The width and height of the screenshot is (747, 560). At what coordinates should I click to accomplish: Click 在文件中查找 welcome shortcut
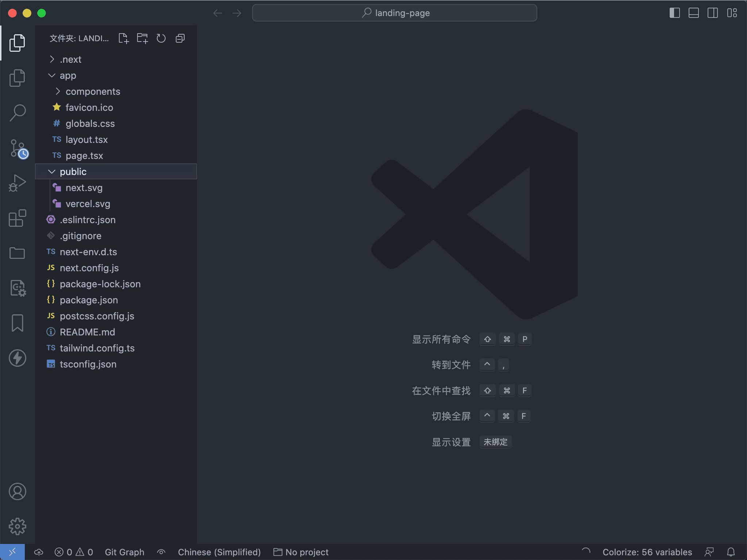coord(441,391)
